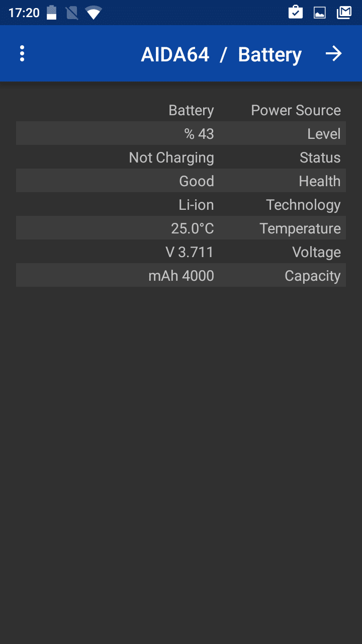
Task: Tap the AIDA64 / Battery title
Action: 221,54
